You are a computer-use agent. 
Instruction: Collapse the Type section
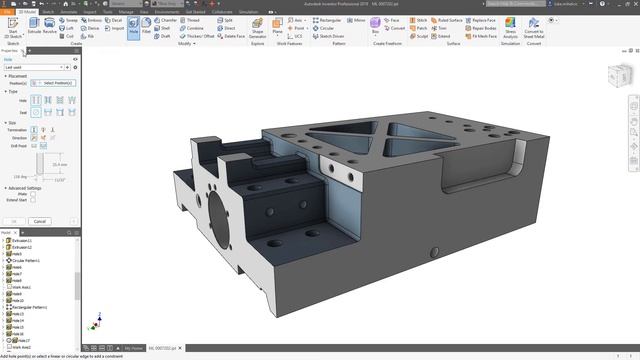point(6,92)
